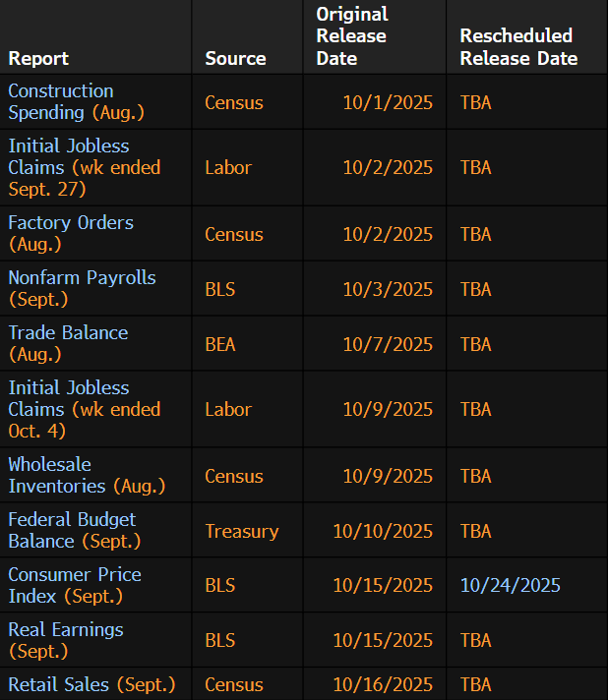This screenshot has width=608, height=700.
Task: Open the Federal Budget Balance (Sept.) report
Action: point(74,530)
